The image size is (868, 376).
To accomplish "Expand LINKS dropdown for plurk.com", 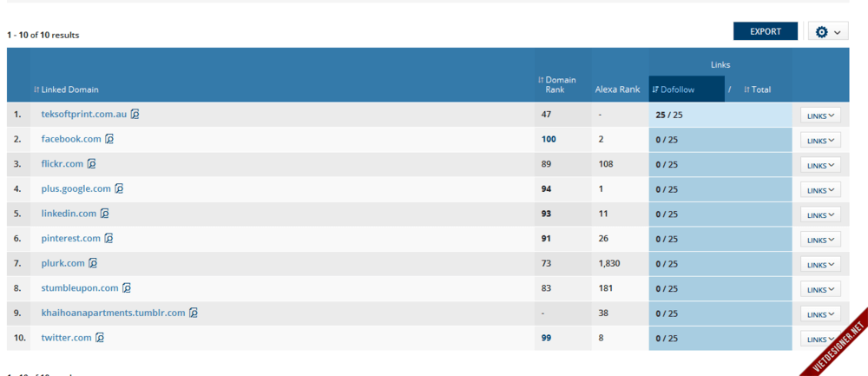I will pos(820,265).
